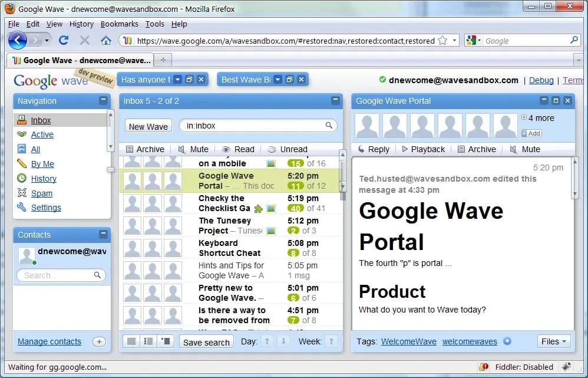The image size is (588, 378).
Task: Move down one day arrow
Action: [283, 341]
